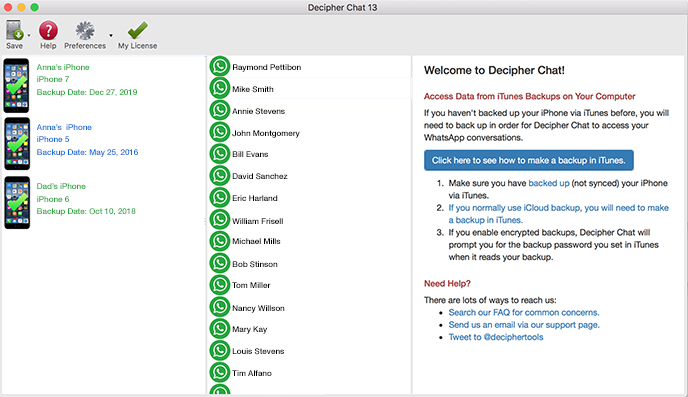Viewport: 688px width, 397px height.
Task: Open Preferences gear icon
Action: pos(85,31)
